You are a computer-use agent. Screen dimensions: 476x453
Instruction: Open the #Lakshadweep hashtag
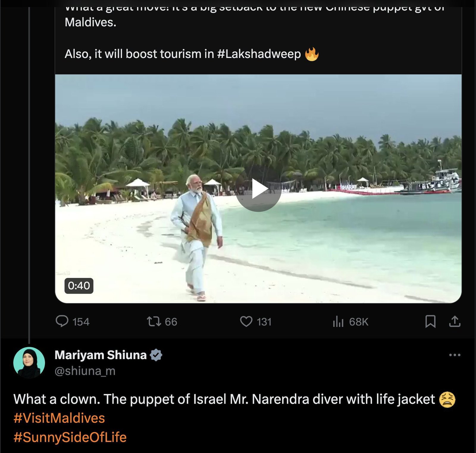click(259, 54)
